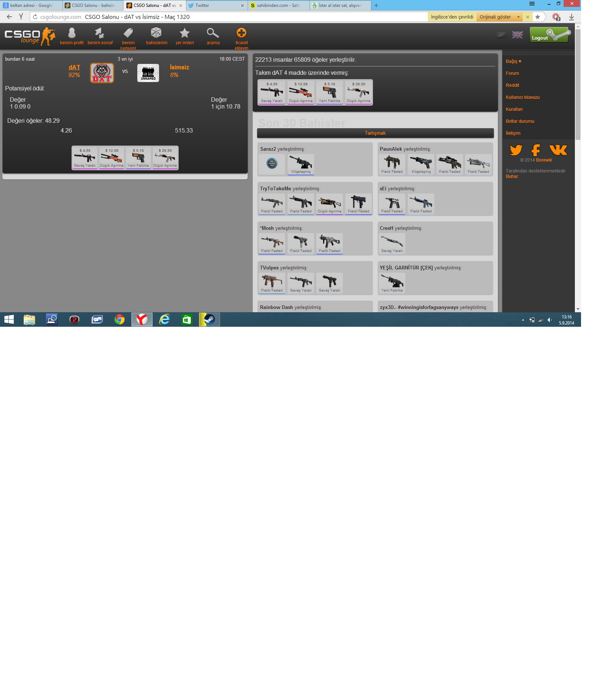
Task: Open the 'Kuralları' sidebar link
Action: click(514, 109)
